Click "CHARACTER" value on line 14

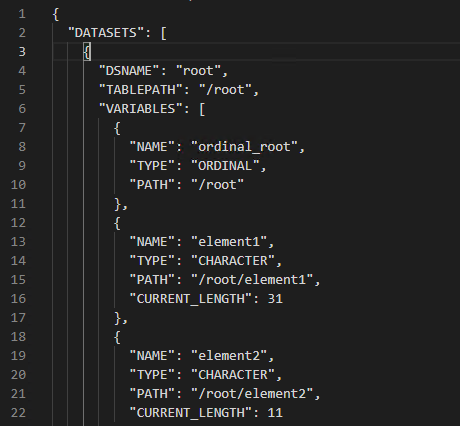coord(233,261)
